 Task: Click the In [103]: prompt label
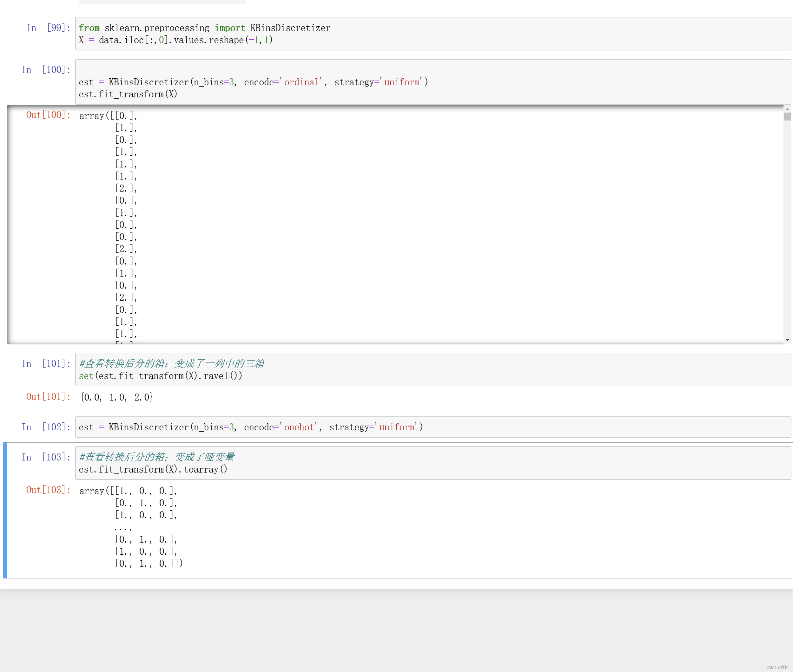click(x=46, y=457)
